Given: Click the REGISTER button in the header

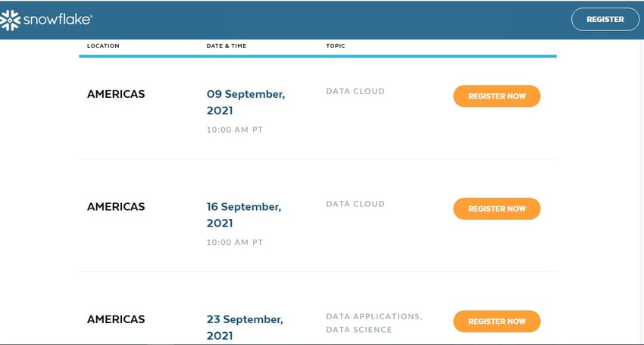Looking at the screenshot, I should [605, 19].
